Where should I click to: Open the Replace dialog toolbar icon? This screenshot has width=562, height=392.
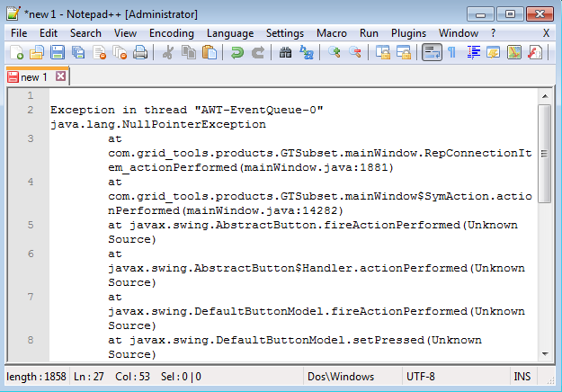click(307, 53)
